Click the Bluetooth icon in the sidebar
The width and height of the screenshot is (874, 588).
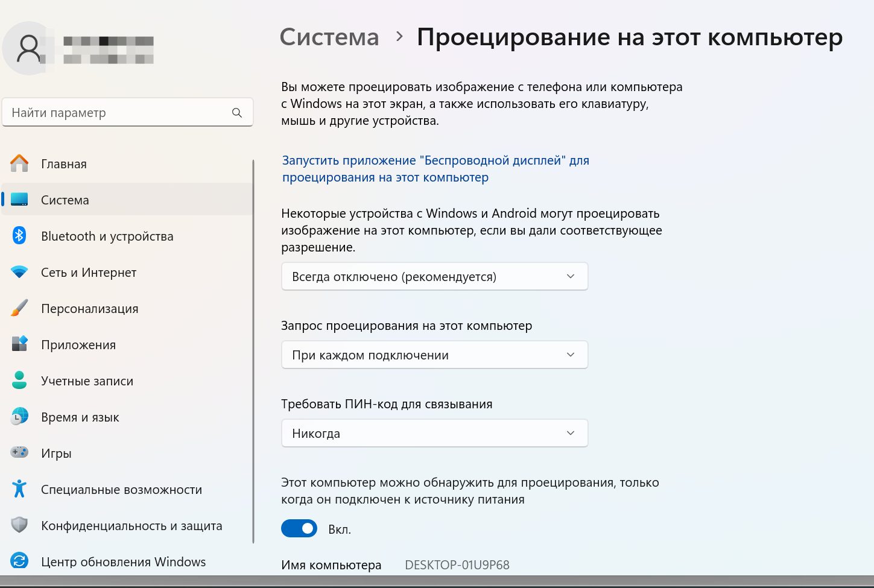pos(19,236)
